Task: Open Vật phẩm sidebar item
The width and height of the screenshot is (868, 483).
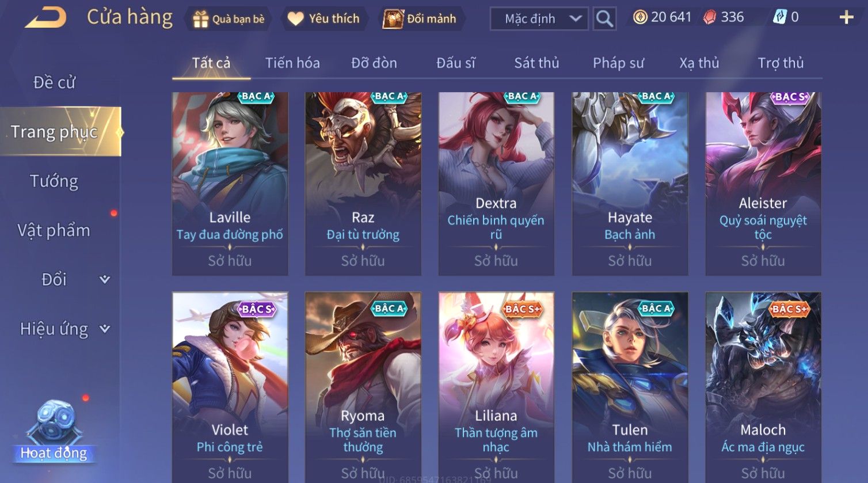Action: [54, 230]
